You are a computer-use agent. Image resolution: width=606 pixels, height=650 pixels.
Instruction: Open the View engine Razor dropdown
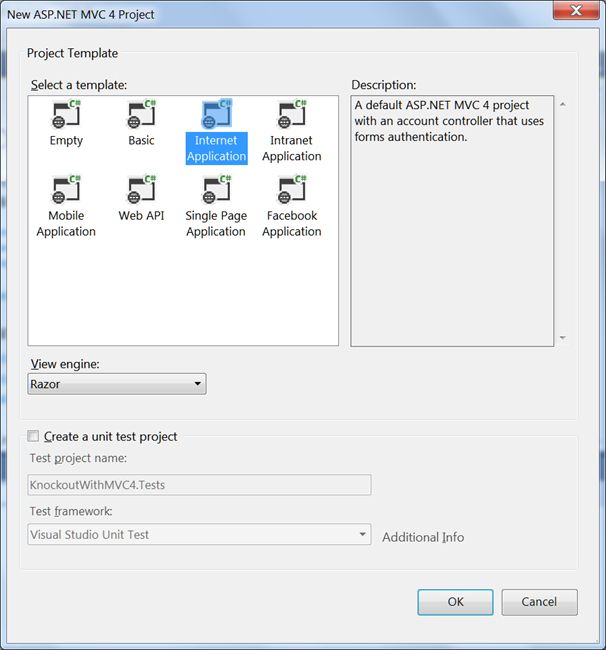click(x=117, y=384)
